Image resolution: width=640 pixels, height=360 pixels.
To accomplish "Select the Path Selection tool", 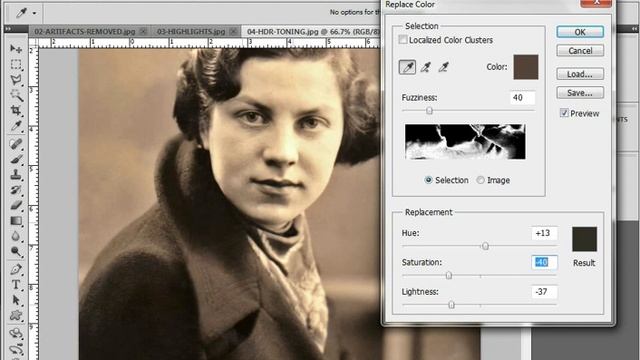I will pyautogui.click(x=16, y=300).
